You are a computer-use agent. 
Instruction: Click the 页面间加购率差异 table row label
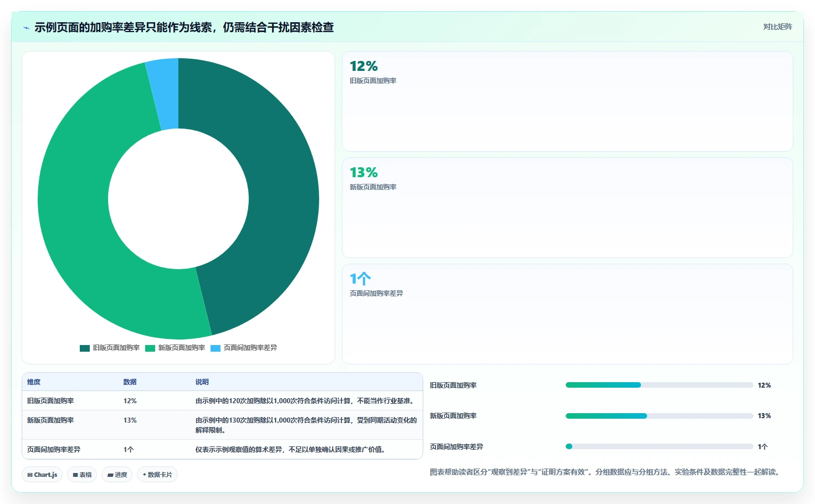[54, 450]
